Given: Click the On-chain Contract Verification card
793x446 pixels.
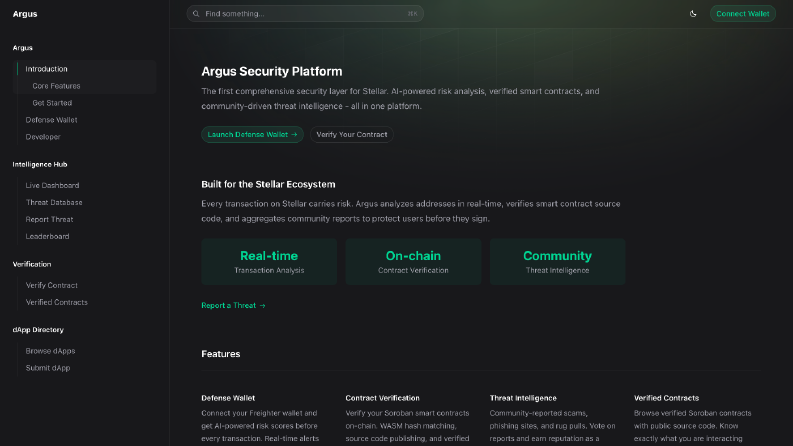Looking at the screenshot, I should [x=413, y=261].
